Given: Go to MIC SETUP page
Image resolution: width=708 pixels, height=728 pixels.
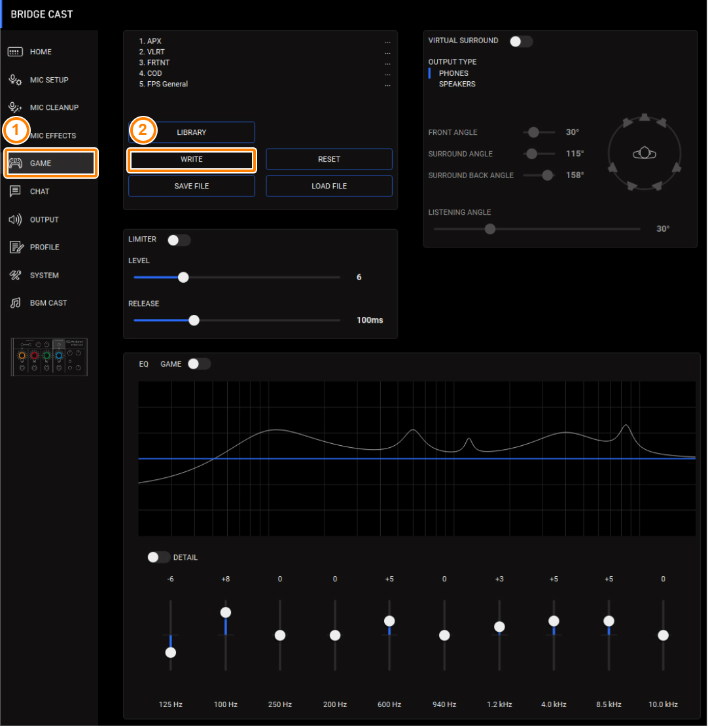Looking at the screenshot, I should 49,80.
